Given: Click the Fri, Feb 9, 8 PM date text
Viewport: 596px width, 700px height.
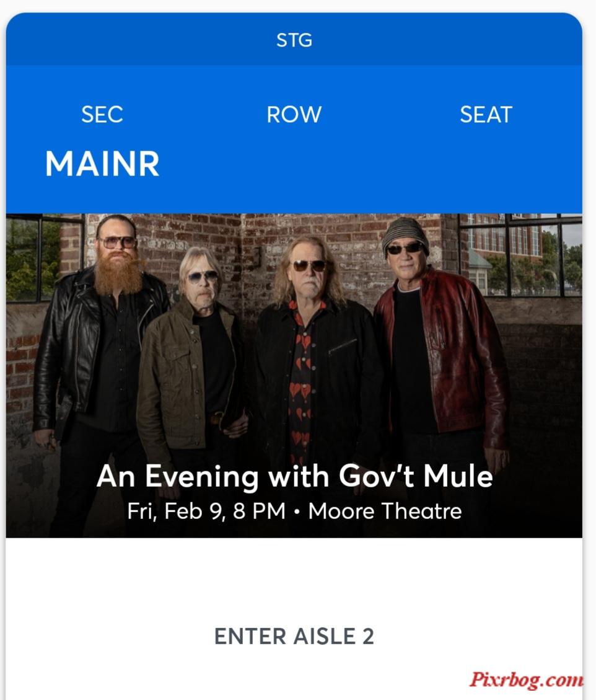Looking at the screenshot, I should point(206,511).
